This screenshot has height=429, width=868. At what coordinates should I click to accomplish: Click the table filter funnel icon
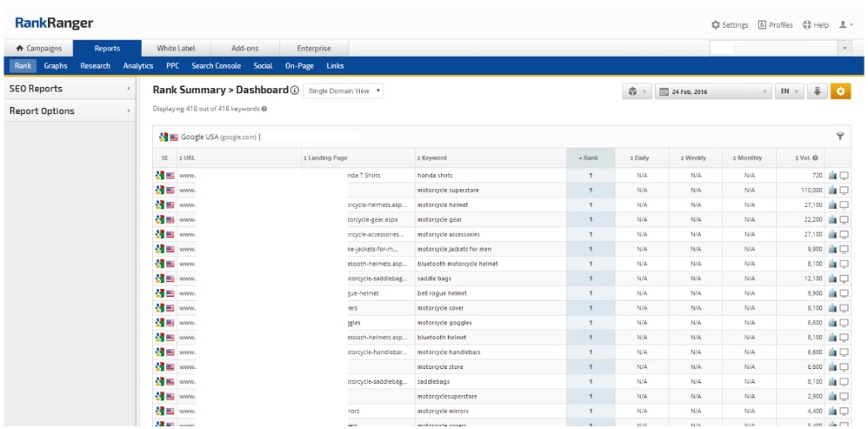click(x=840, y=136)
